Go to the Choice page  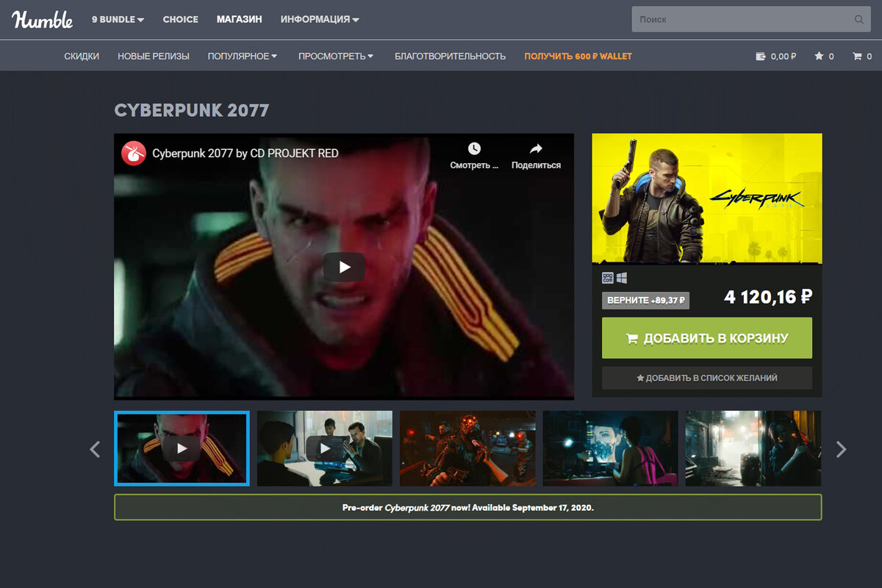181,19
